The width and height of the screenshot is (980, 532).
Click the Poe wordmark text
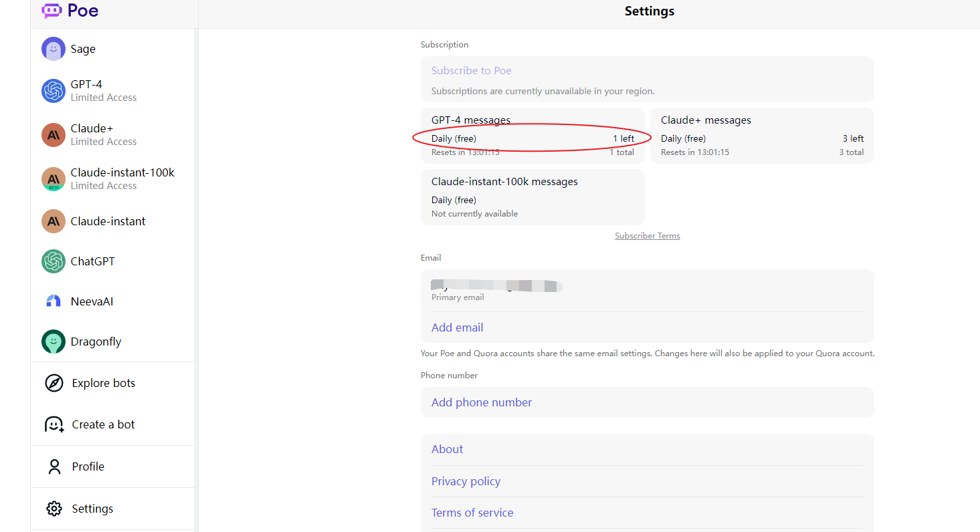pos(83,10)
